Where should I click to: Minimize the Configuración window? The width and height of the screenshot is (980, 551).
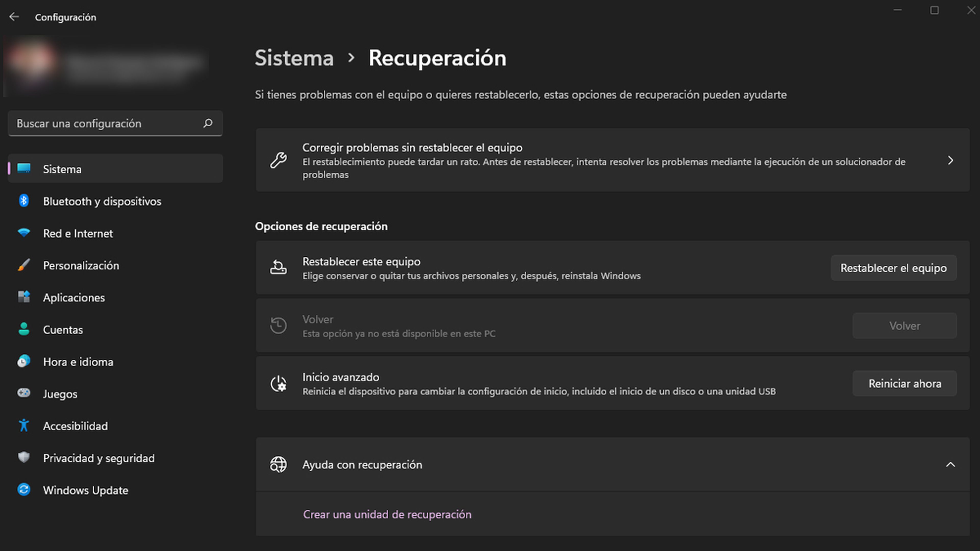point(898,10)
